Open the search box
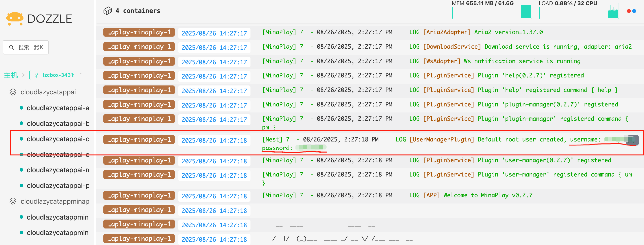The image size is (644, 245). [26, 47]
